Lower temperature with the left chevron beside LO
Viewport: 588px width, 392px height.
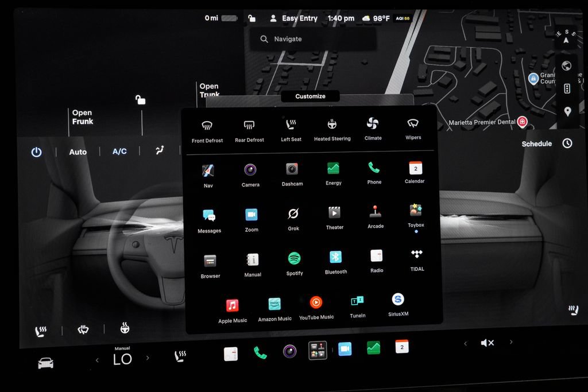[x=97, y=360]
